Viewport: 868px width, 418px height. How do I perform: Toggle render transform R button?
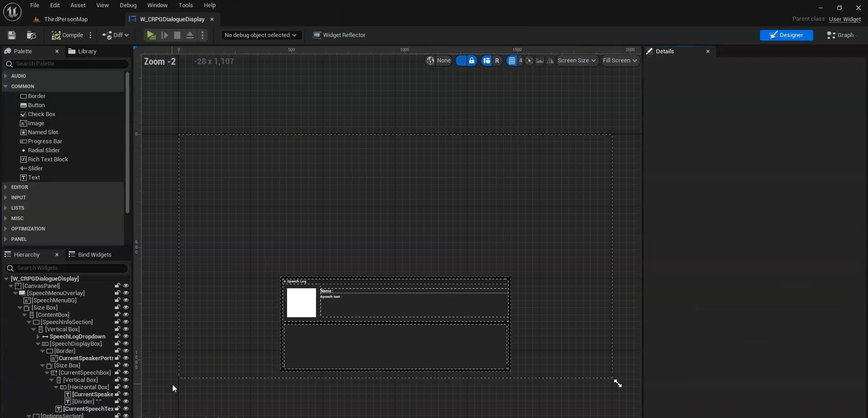497,61
